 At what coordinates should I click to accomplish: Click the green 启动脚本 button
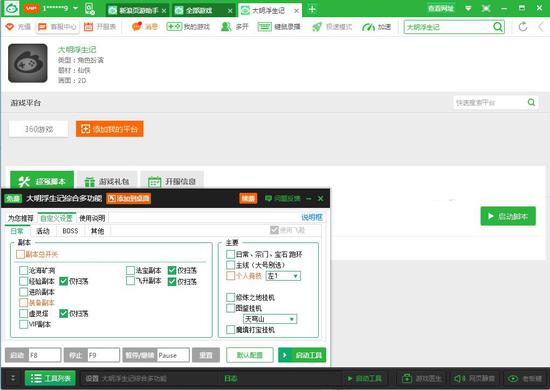click(x=508, y=216)
